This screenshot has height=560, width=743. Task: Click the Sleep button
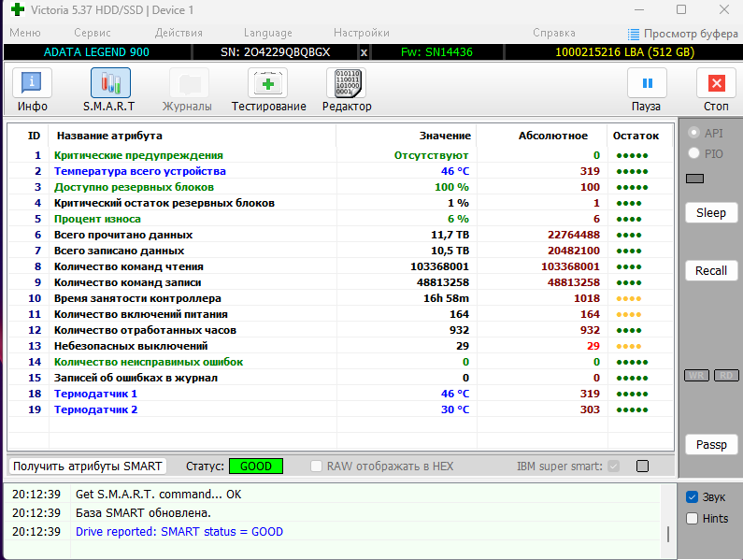point(711,213)
